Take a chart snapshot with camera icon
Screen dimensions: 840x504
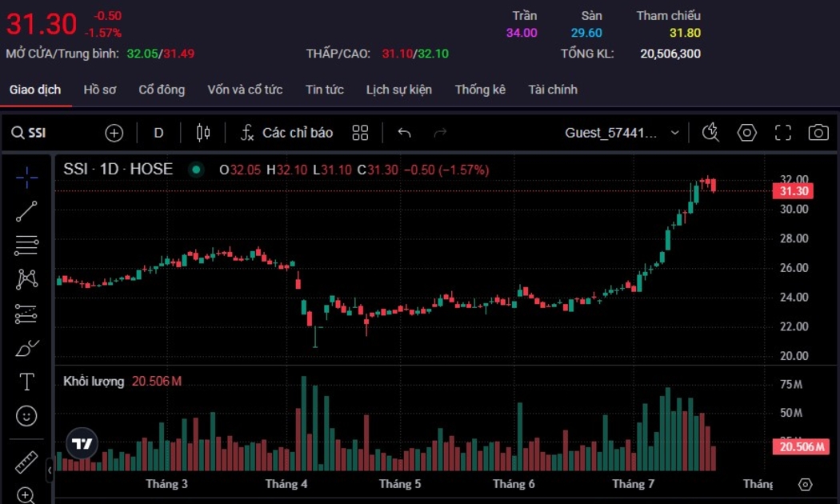(x=818, y=133)
